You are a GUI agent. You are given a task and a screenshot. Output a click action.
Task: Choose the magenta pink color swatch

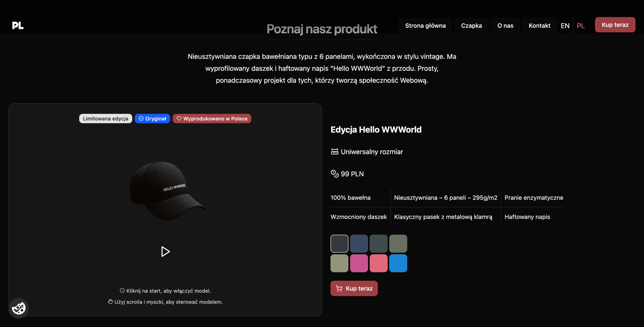[359, 263]
